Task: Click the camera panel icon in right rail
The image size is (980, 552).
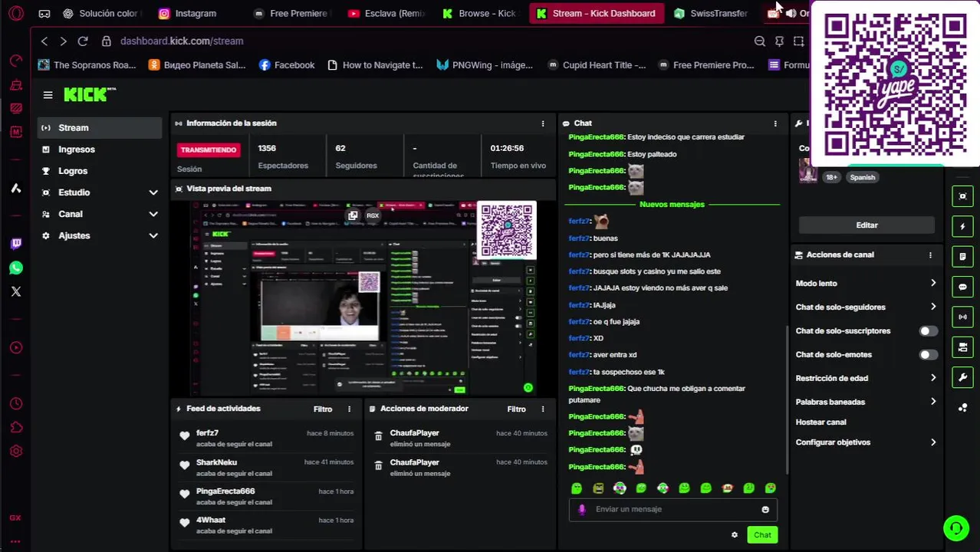Action: click(962, 347)
